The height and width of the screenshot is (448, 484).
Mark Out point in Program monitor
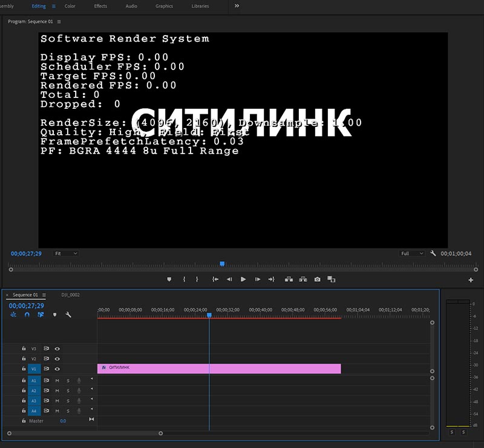(197, 279)
